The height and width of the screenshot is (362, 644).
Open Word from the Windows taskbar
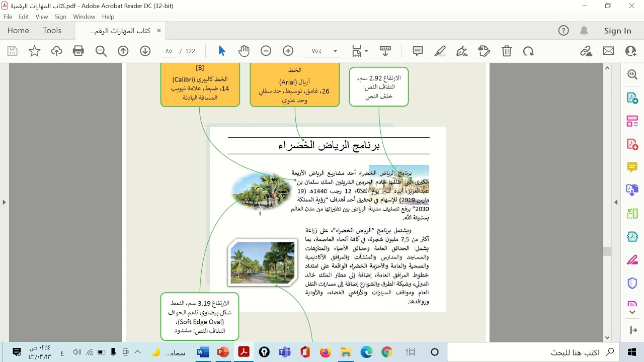[x=203, y=352]
